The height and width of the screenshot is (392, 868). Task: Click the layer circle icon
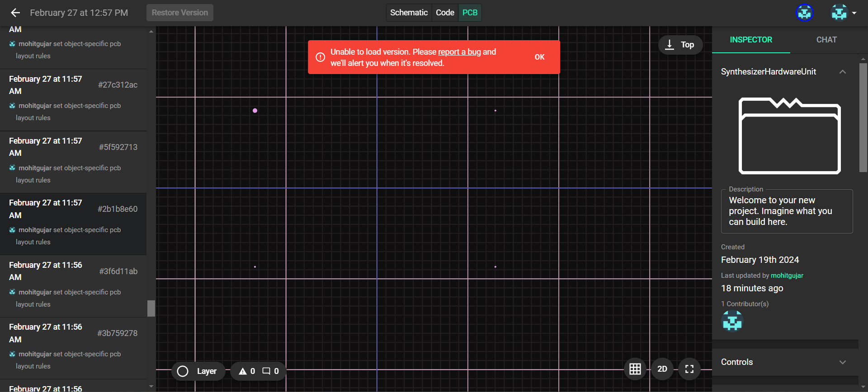(183, 371)
